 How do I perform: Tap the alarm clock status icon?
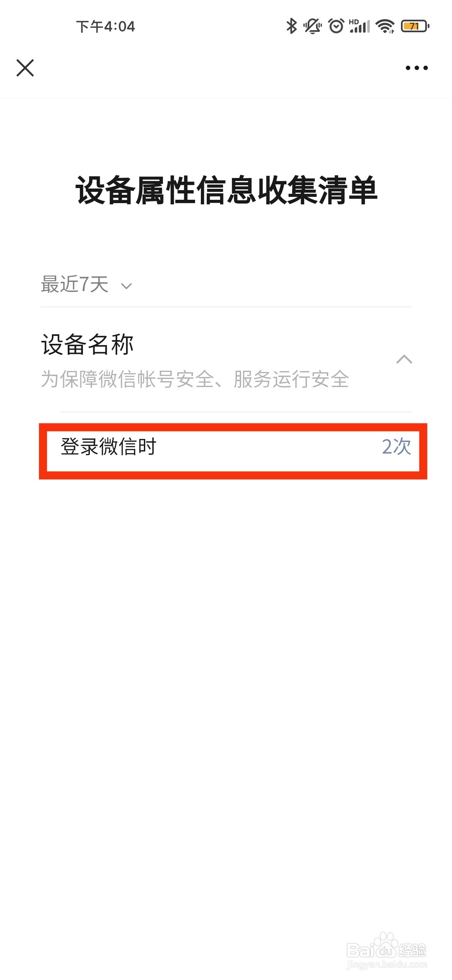coord(336,26)
